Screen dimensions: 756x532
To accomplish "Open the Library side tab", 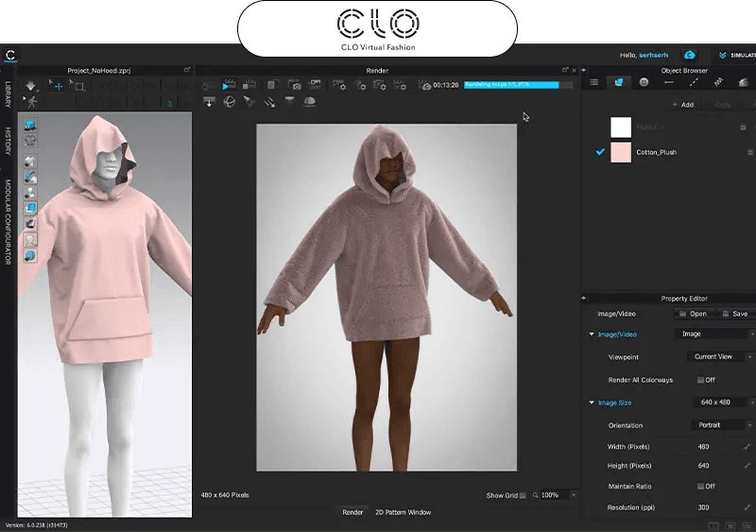I will click(8, 94).
